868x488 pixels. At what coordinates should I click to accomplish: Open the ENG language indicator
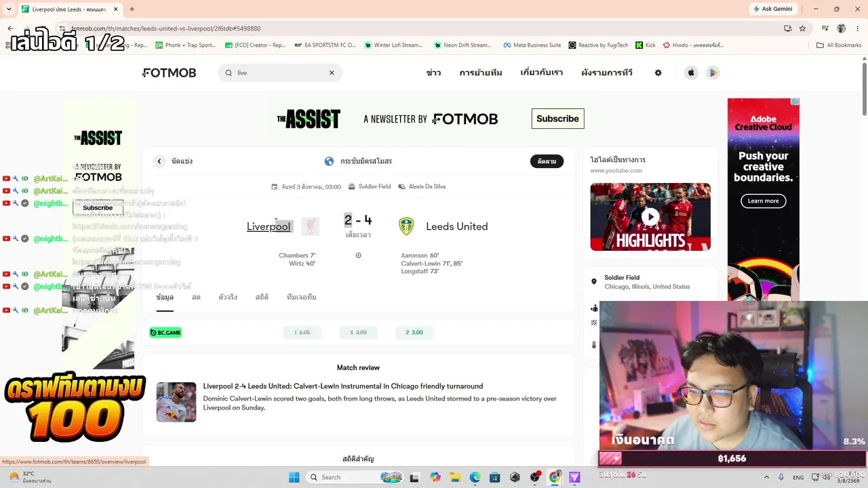[x=798, y=477]
